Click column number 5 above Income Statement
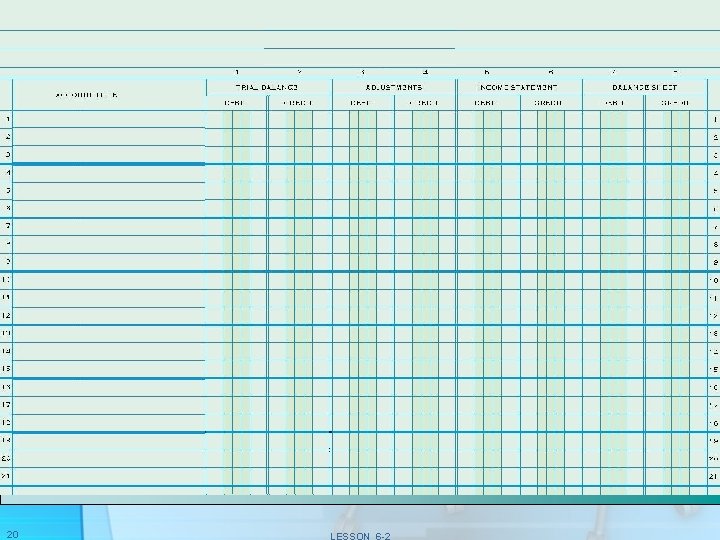Image resolution: width=720 pixels, height=540 pixels. click(x=487, y=72)
